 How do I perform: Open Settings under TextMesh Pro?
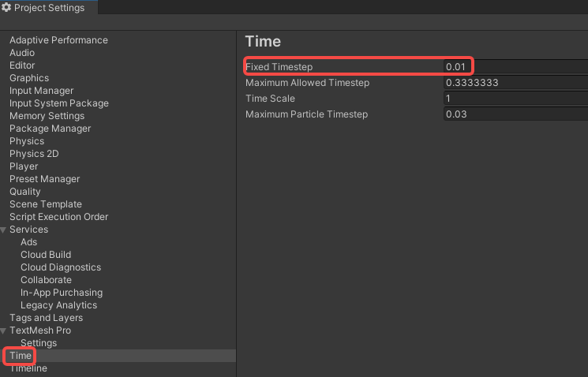[x=39, y=343]
